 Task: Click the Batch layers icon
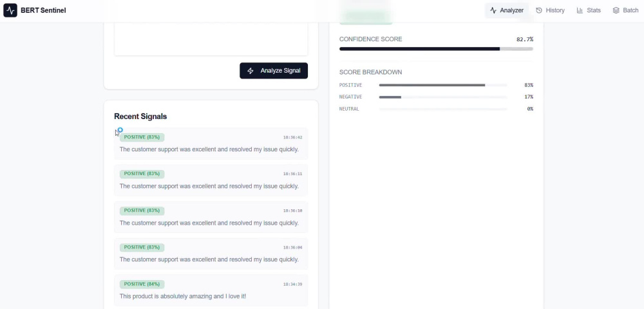click(x=616, y=10)
